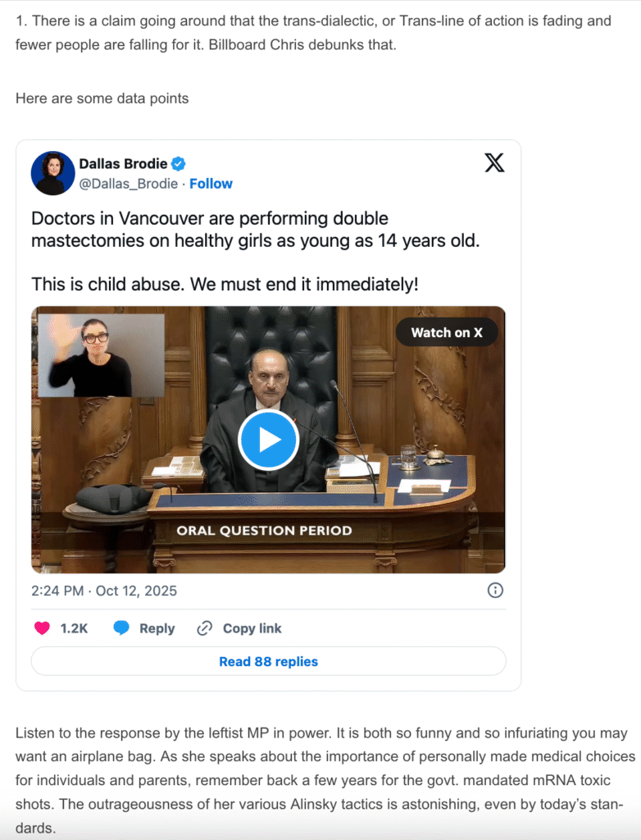The width and height of the screenshot is (641, 840).
Task: Click the chain link icon
Action: point(205,628)
